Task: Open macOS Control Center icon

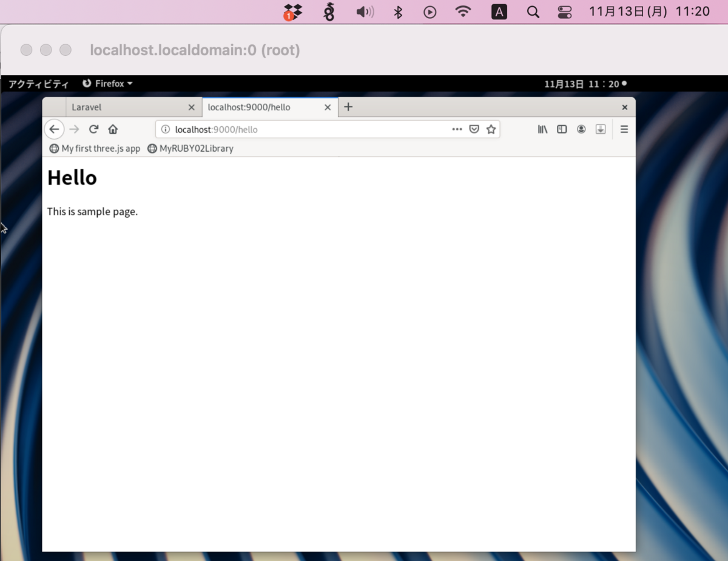Action: coord(565,12)
